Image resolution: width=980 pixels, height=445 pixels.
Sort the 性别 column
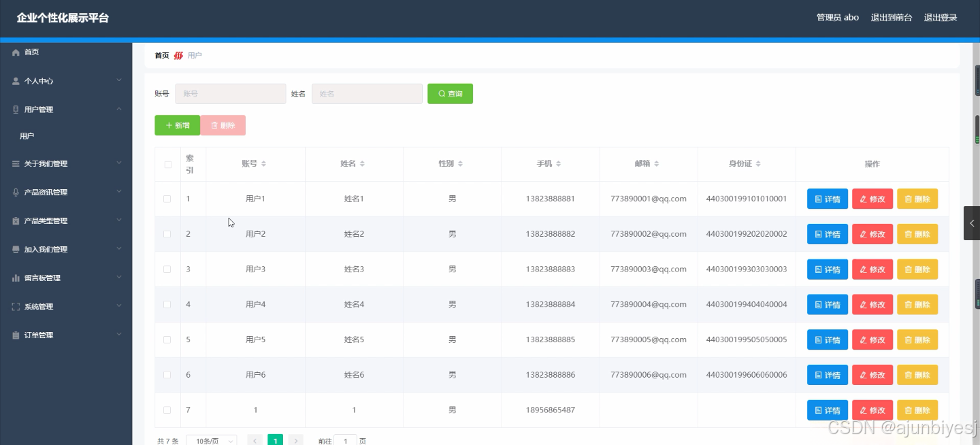pyautogui.click(x=460, y=164)
